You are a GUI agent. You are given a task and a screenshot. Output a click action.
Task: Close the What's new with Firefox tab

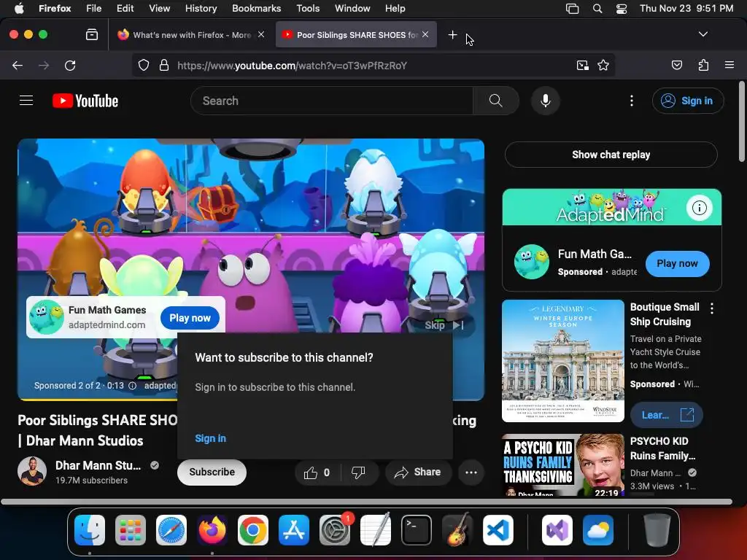coord(261,34)
